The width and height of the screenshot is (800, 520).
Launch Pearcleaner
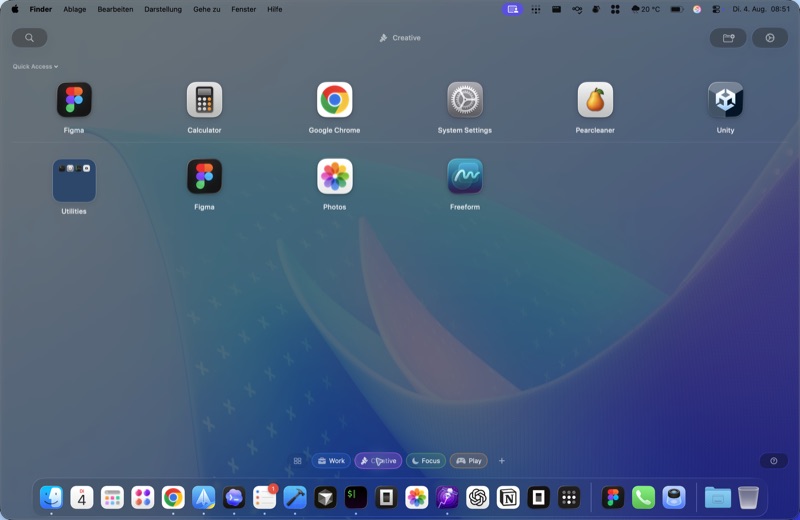click(595, 100)
